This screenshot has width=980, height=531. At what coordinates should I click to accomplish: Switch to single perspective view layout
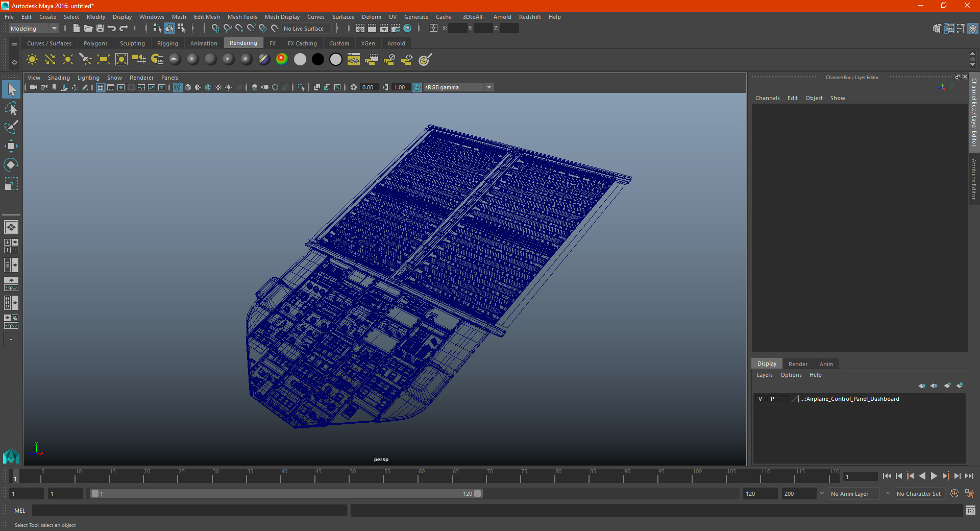pyautogui.click(x=11, y=227)
